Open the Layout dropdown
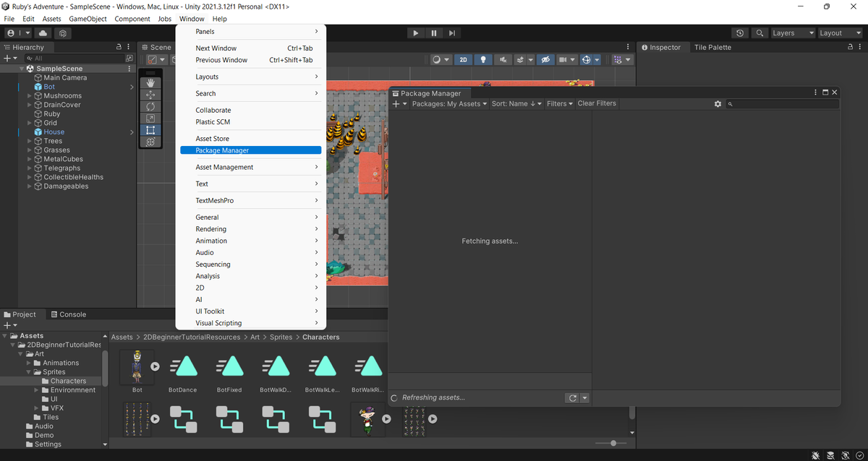Screen dimensions: 868x461 840,33
